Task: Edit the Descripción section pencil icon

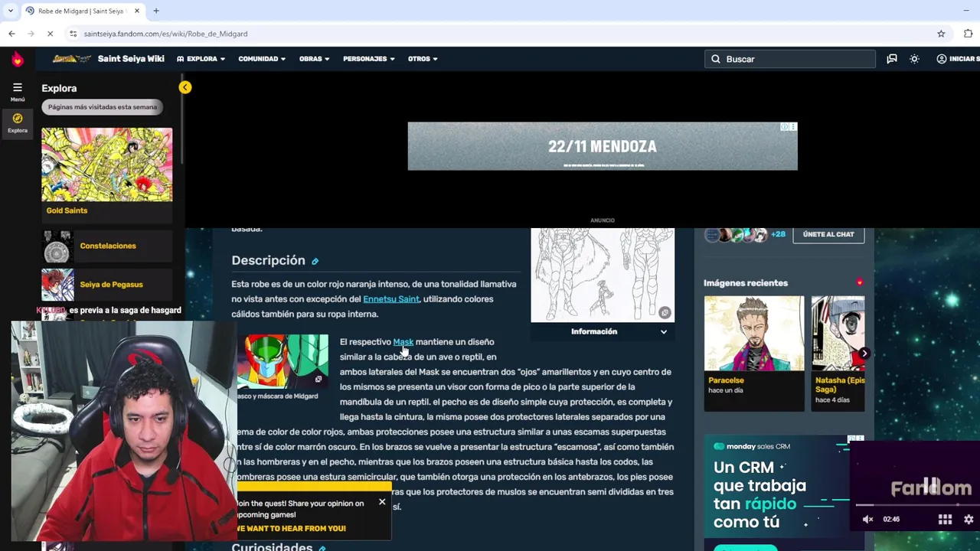Action: [x=315, y=261]
